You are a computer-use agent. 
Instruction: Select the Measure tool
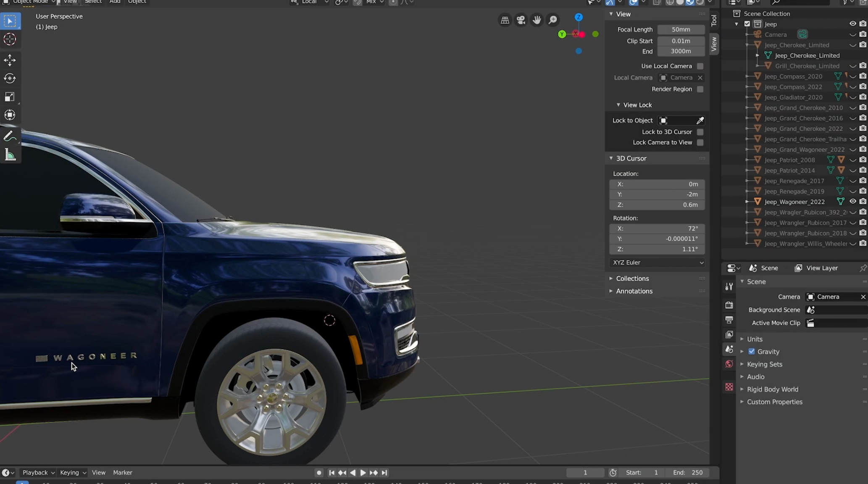click(x=10, y=155)
